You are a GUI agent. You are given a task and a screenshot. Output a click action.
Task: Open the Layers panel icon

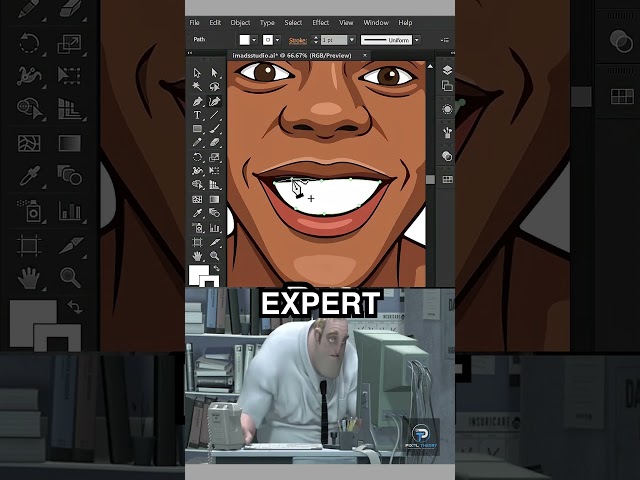(447, 70)
